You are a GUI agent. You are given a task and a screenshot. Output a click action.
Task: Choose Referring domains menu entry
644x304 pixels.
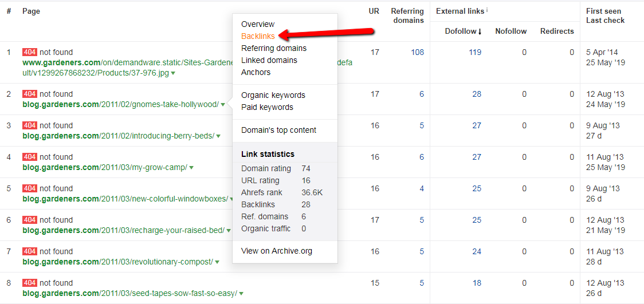274,48
